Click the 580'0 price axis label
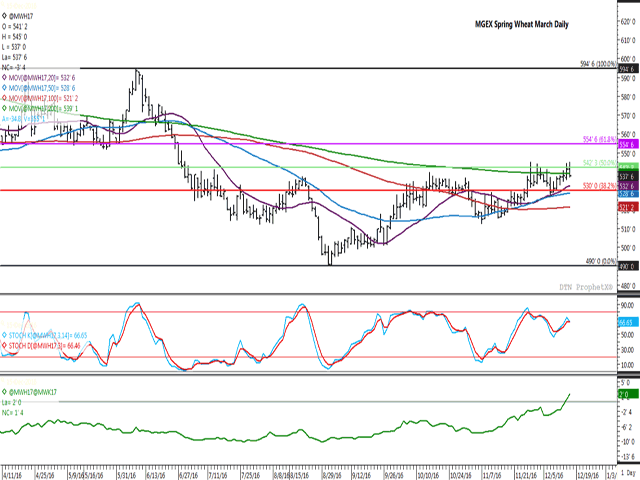 pyautogui.click(x=628, y=97)
